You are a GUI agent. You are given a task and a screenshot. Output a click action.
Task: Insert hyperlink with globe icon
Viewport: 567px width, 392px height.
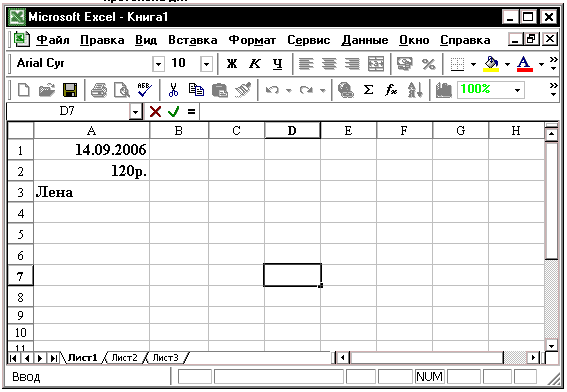(345, 90)
